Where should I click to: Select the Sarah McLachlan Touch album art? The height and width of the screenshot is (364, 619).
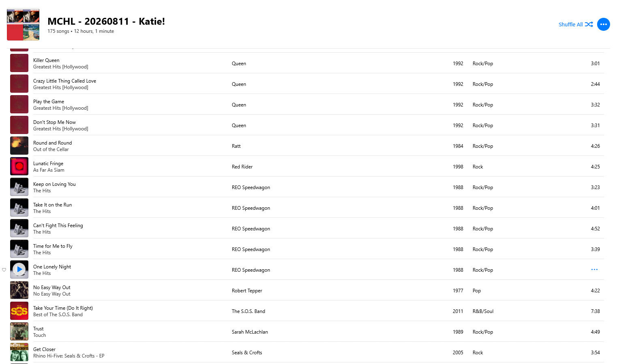click(x=19, y=332)
